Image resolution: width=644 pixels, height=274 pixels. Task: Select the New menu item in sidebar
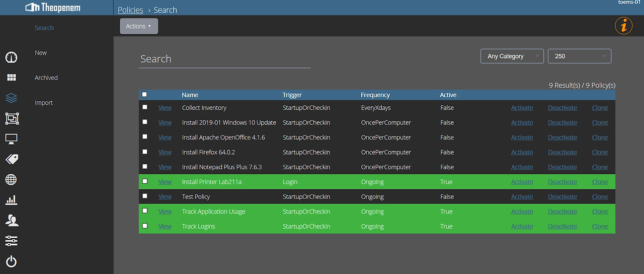tap(41, 52)
